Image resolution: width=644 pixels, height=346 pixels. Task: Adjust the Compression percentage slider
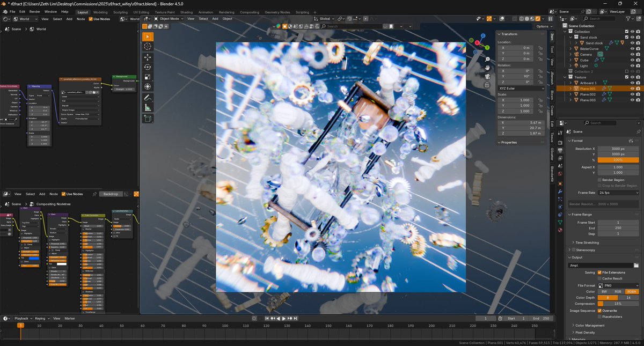click(x=617, y=304)
